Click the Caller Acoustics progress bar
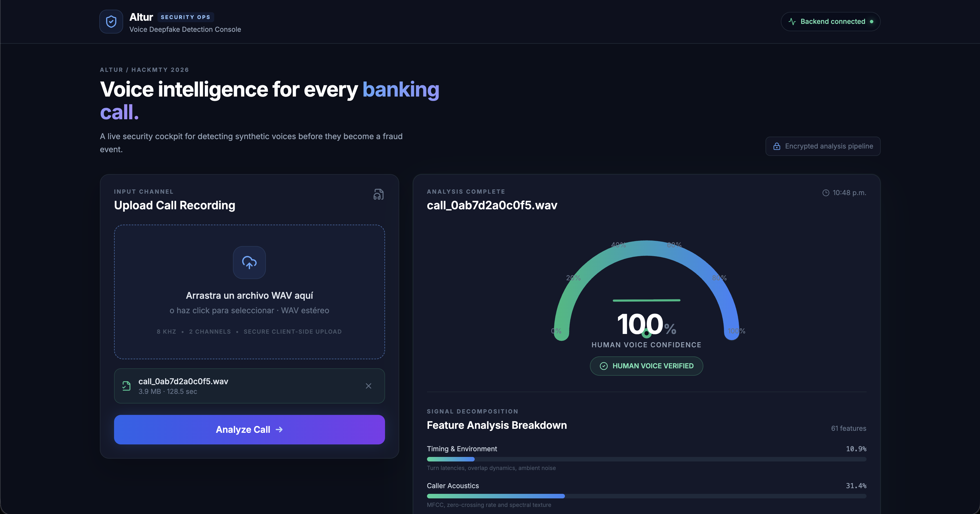This screenshot has height=514, width=980. (x=646, y=496)
